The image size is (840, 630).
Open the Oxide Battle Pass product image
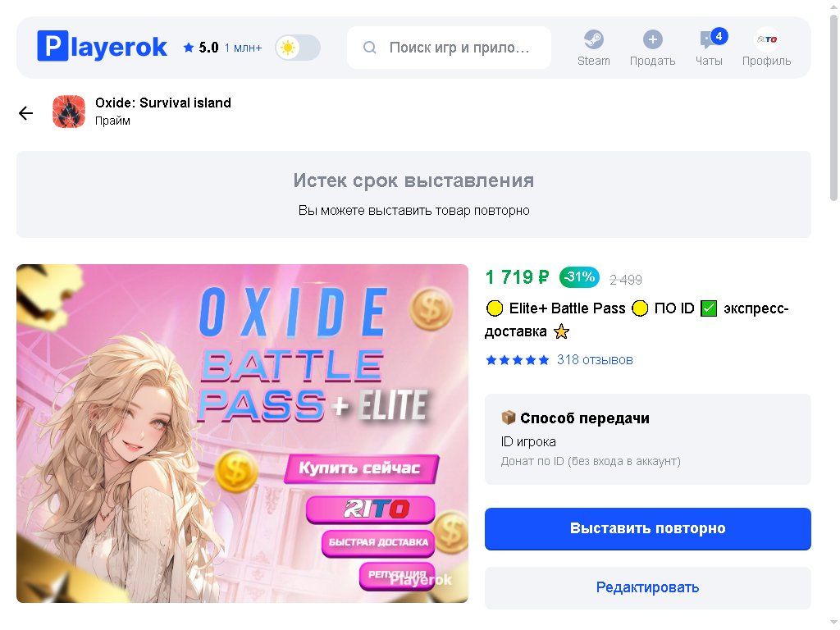(x=242, y=433)
